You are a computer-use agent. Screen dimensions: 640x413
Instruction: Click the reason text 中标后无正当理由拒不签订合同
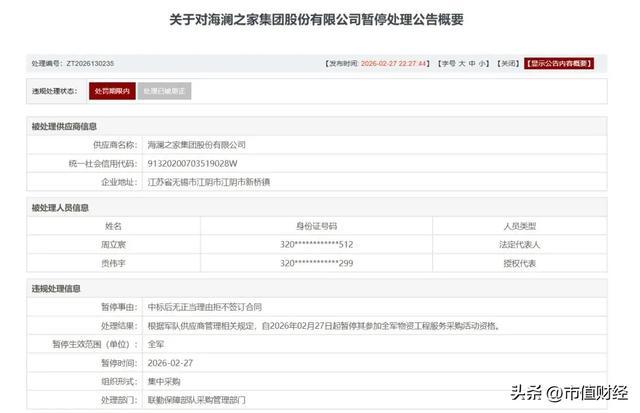204,307
